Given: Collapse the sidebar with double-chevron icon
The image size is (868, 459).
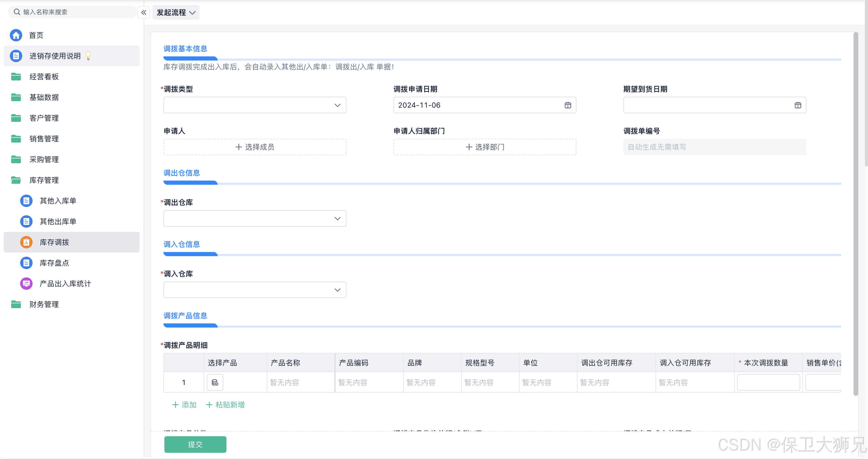Looking at the screenshot, I should tap(143, 12).
